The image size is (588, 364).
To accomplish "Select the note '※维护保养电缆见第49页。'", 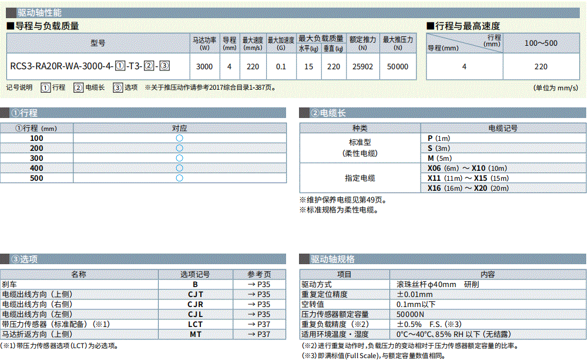I will pyautogui.click(x=343, y=200).
